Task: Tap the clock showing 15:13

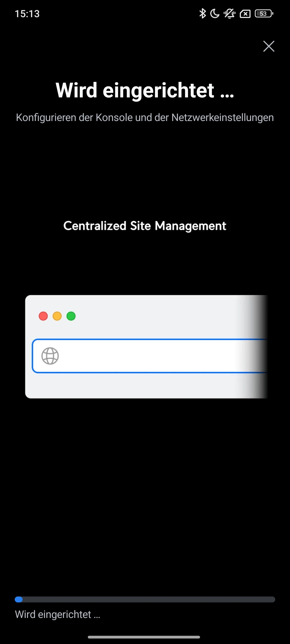Action: (x=27, y=14)
